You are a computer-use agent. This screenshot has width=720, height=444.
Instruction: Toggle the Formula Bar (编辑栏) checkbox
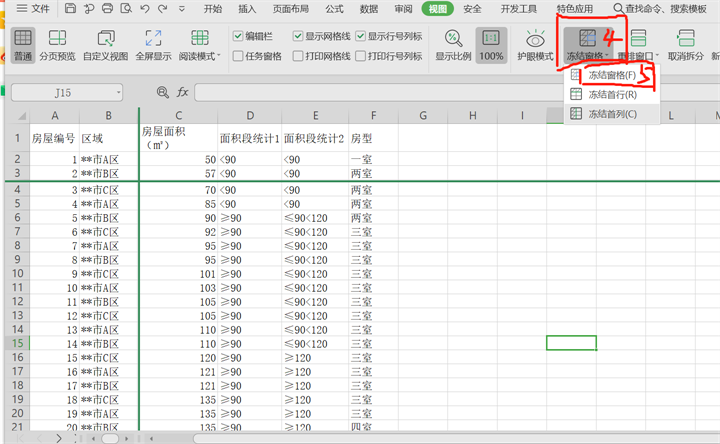click(x=237, y=36)
